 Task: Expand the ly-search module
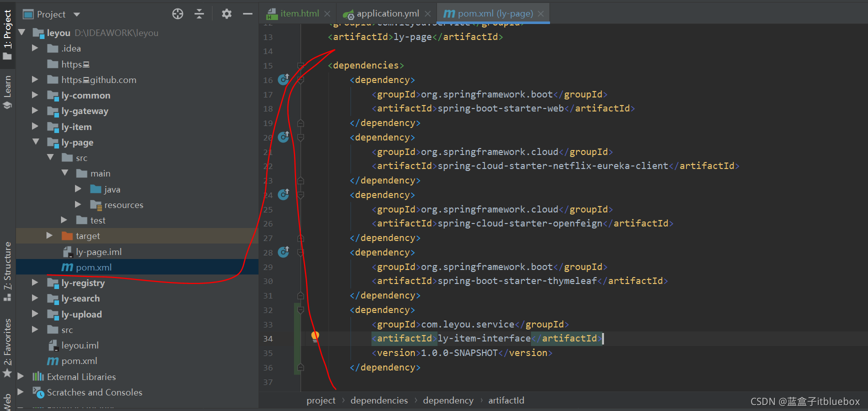tap(35, 298)
